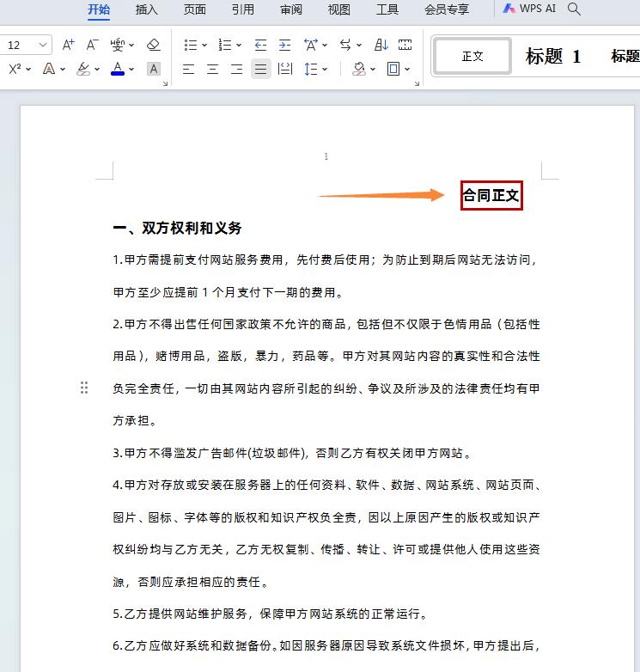Increase the paragraph indent
Screen dimensions: 640x672
[x=284, y=45]
